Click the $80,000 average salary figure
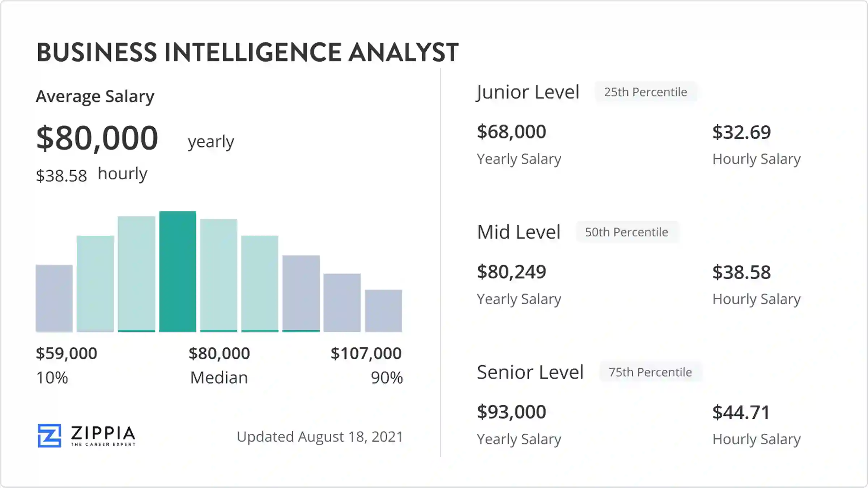The image size is (868, 488). 97,138
